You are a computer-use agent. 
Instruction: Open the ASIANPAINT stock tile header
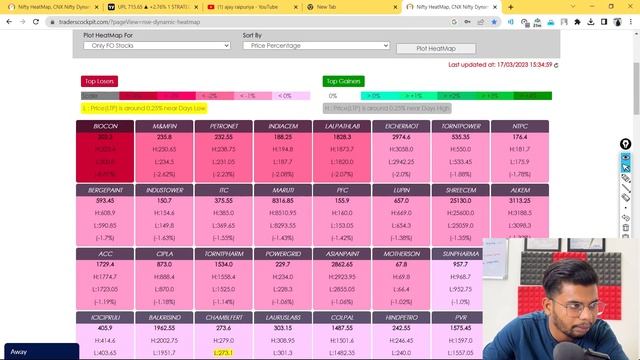tap(342, 253)
